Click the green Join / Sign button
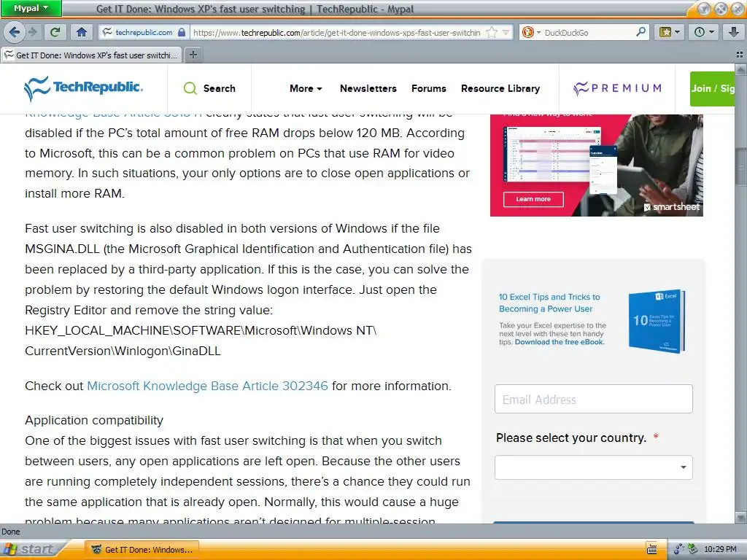The width and height of the screenshot is (747, 560). point(712,88)
